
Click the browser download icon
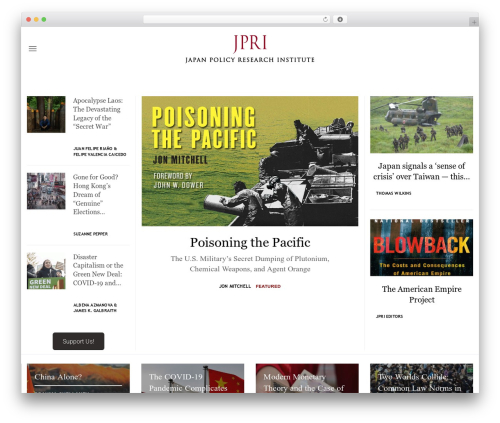(x=340, y=20)
